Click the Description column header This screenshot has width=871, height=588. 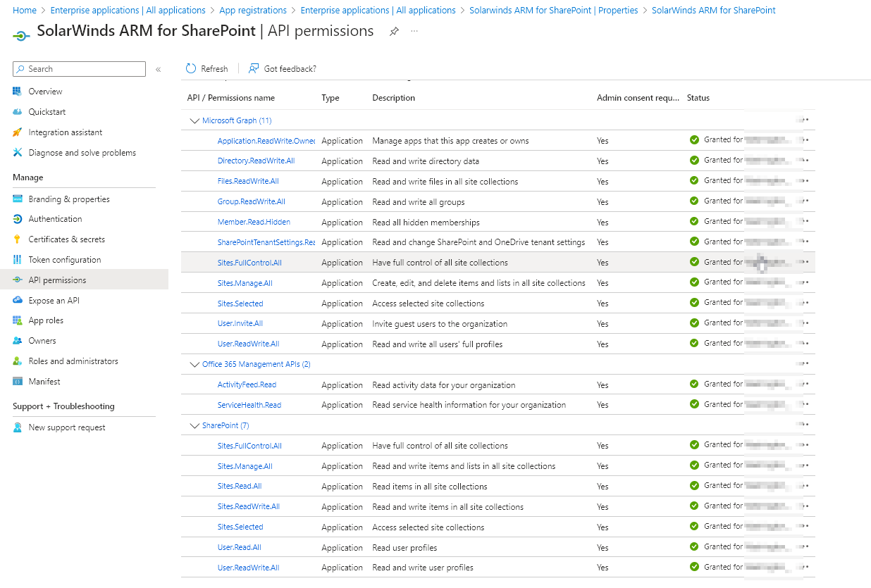[394, 98]
